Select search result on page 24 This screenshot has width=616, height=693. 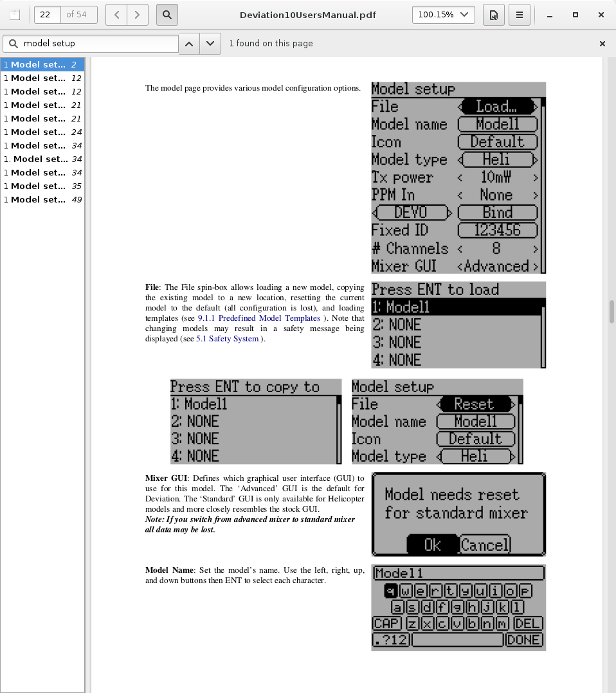click(42, 132)
